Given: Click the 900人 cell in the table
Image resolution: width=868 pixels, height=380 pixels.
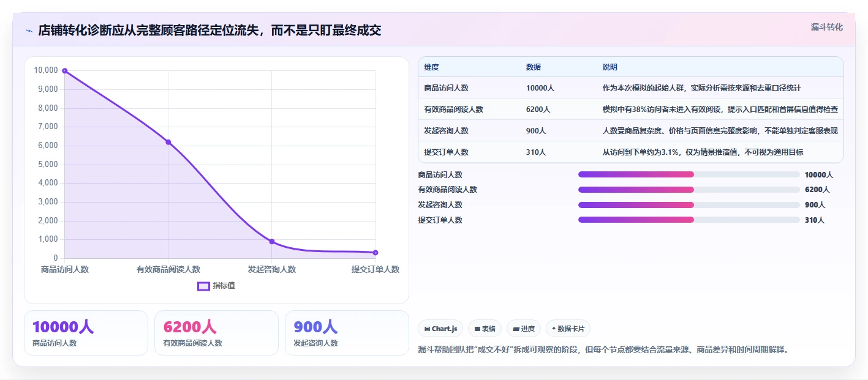Looking at the screenshot, I should click(536, 131).
